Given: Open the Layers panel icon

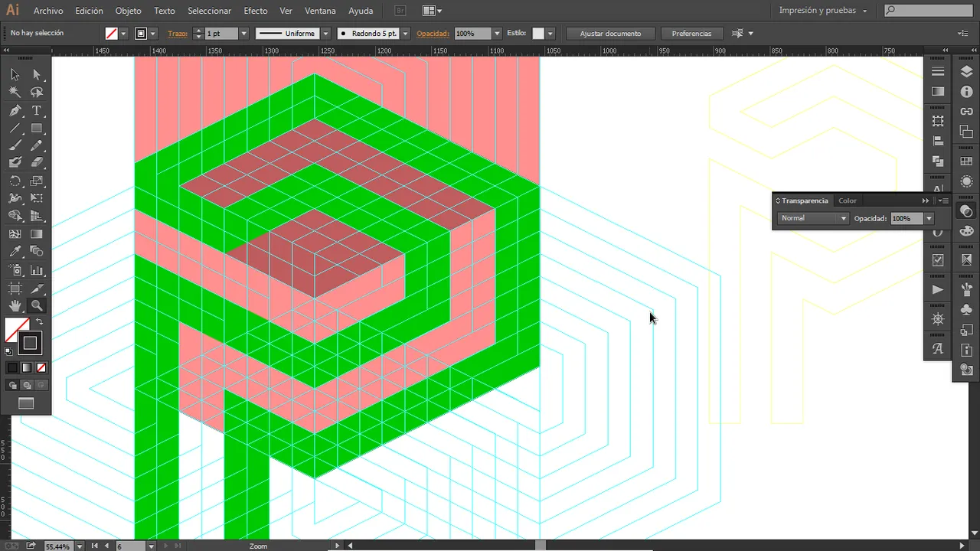Looking at the screenshot, I should pos(967,72).
